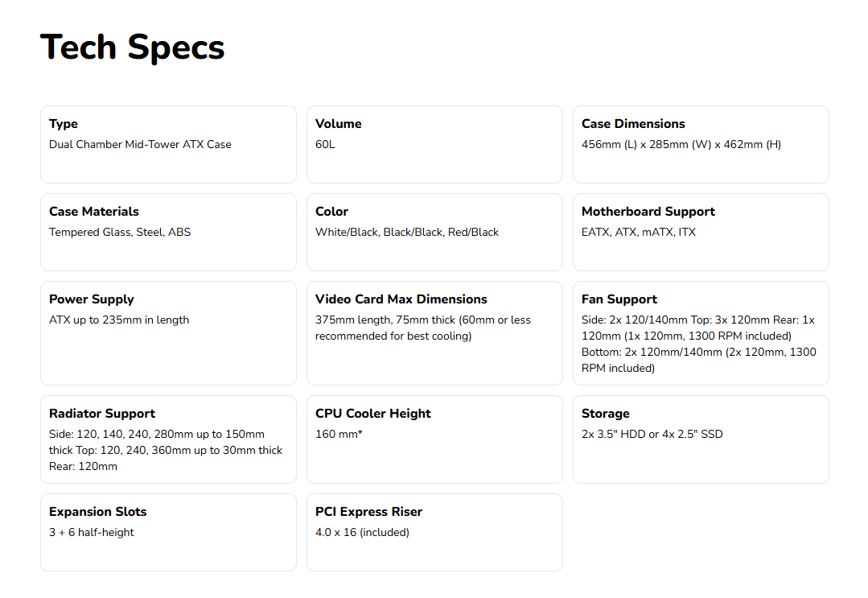Click the Motherboard Support heading
The height and width of the screenshot is (598, 868).
click(x=648, y=212)
